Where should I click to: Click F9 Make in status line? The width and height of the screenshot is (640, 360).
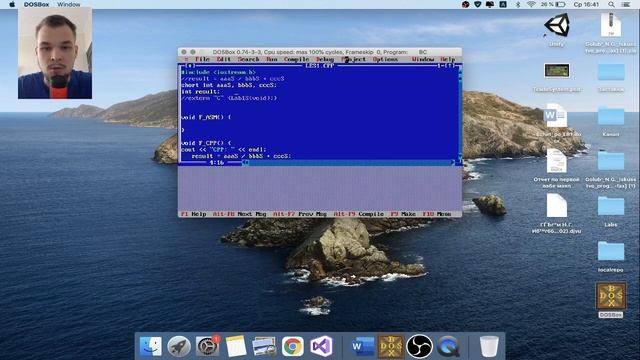403,214
